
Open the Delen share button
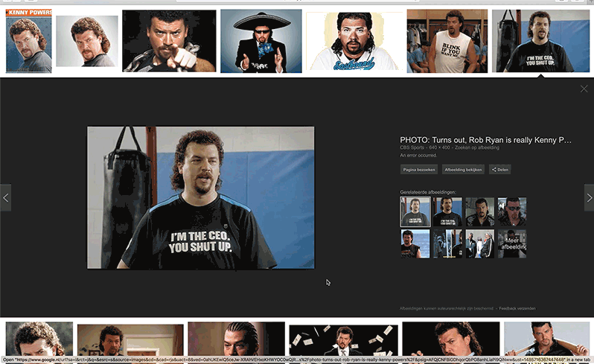click(499, 170)
